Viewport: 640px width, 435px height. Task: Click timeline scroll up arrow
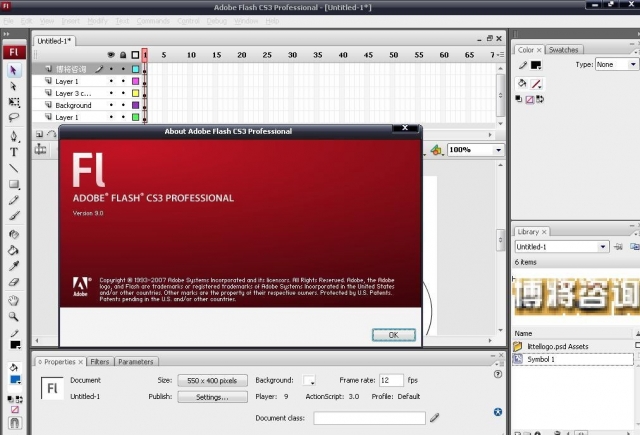500,69
